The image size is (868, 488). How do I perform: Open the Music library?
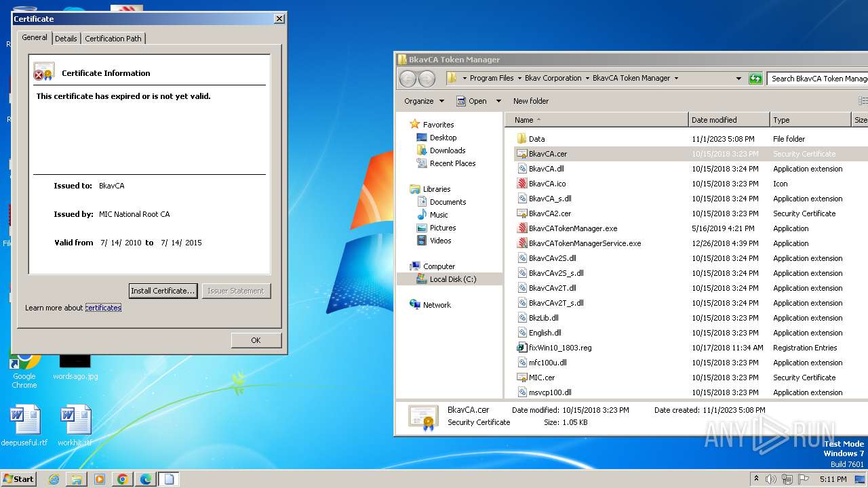[x=439, y=215]
